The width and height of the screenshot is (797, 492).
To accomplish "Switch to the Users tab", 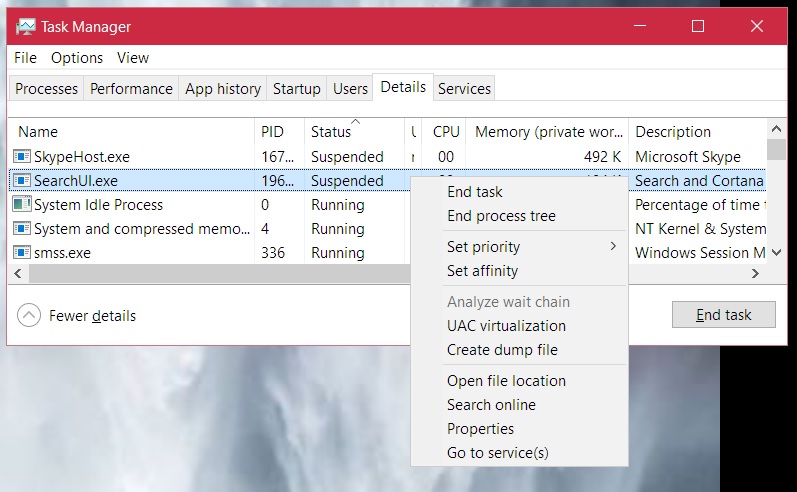I will [350, 88].
